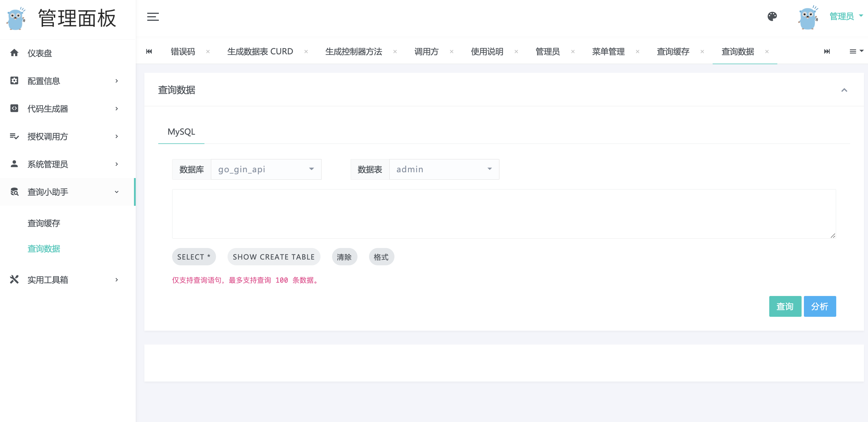Click the 系统管理员 person icon
The image size is (868, 422).
pyautogui.click(x=14, y=164)
